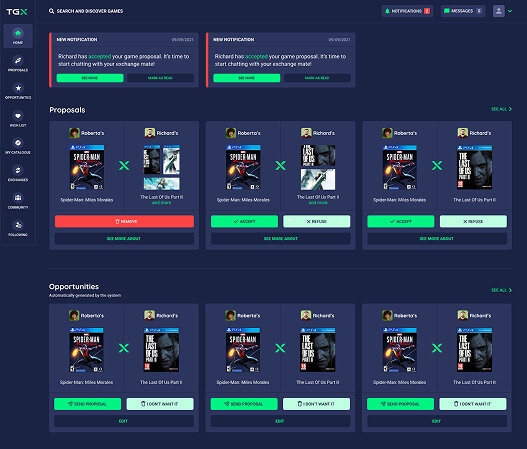Accept the proposal offering only The Last Of Us
Image resolution: width=527 pixels, height=449 pixels.
click(x=401, y=221)
